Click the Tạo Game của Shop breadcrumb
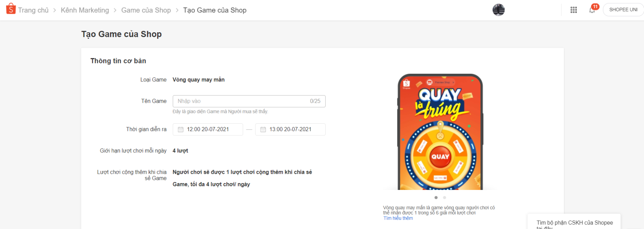Viewport: 644px width, 229px height. [215, 10]
